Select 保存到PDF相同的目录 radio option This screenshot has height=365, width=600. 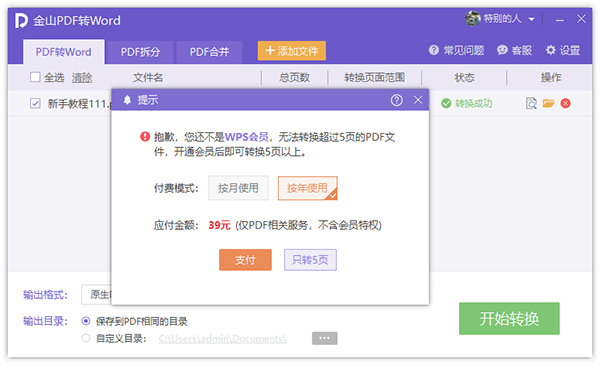(86, 321)
